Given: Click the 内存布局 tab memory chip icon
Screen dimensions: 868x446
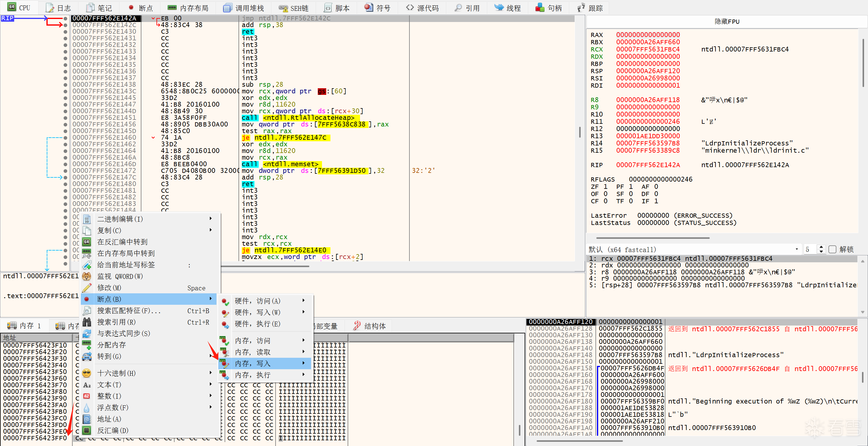Looking at the screenshot, I should [172, 8].
